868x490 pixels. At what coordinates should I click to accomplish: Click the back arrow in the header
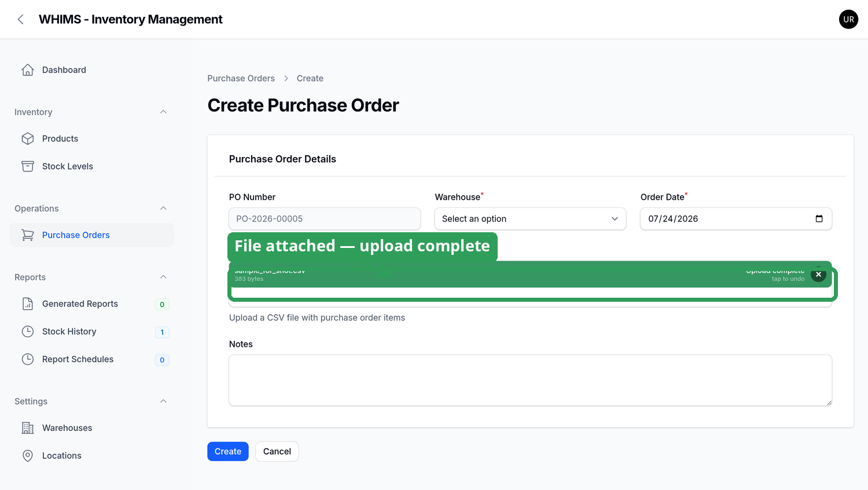click(21, 19)
